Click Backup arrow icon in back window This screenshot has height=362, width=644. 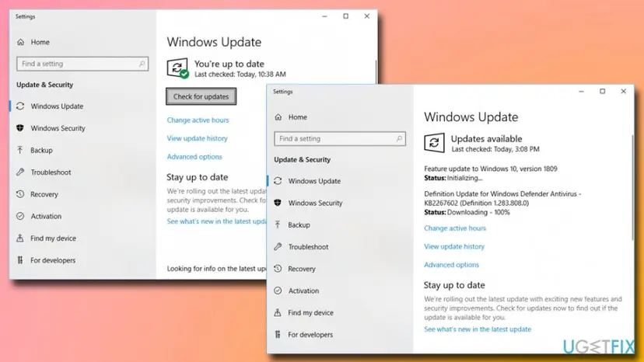[20, 150]
